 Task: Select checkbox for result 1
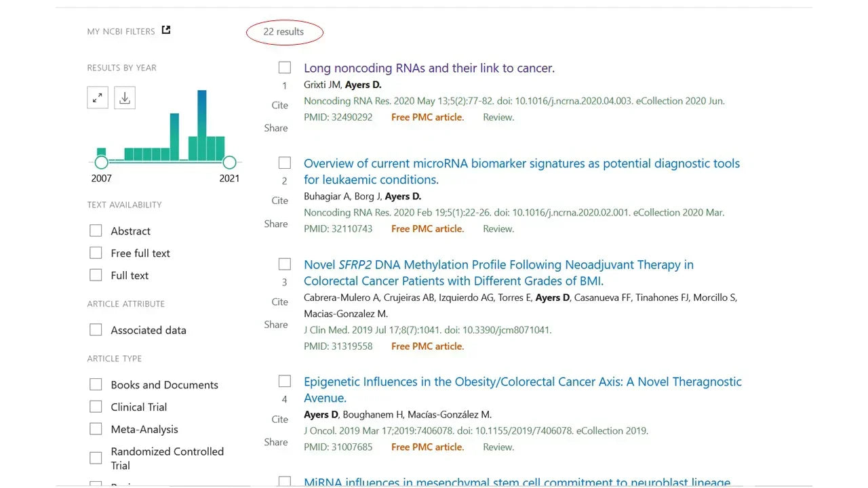coord(285,68)
